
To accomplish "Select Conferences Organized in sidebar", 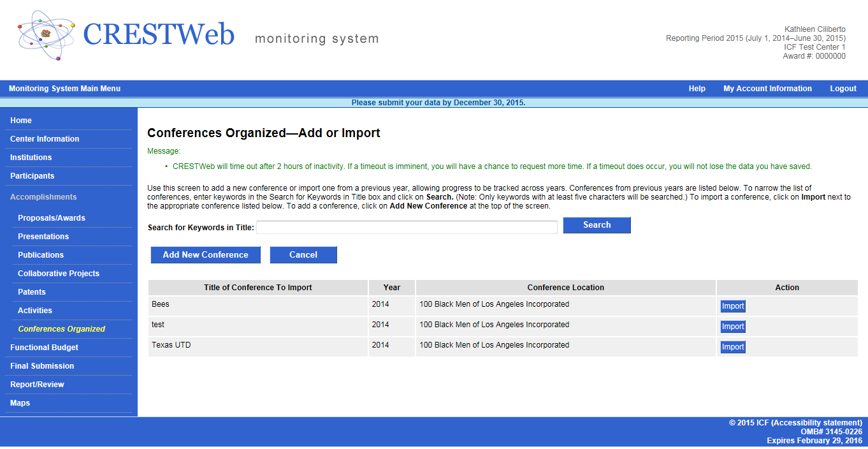I will 62,329.
